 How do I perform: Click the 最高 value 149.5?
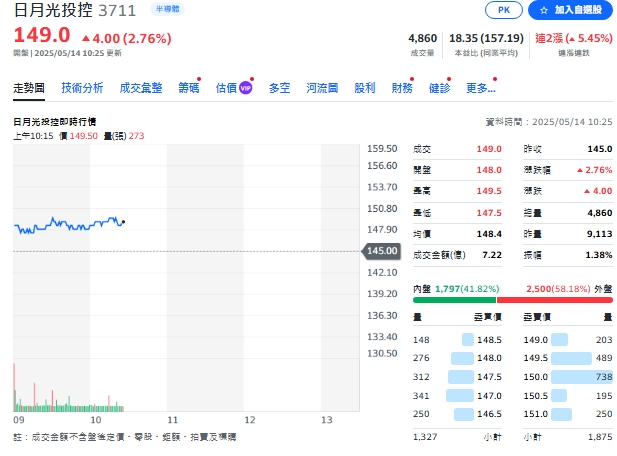point(489,191)
